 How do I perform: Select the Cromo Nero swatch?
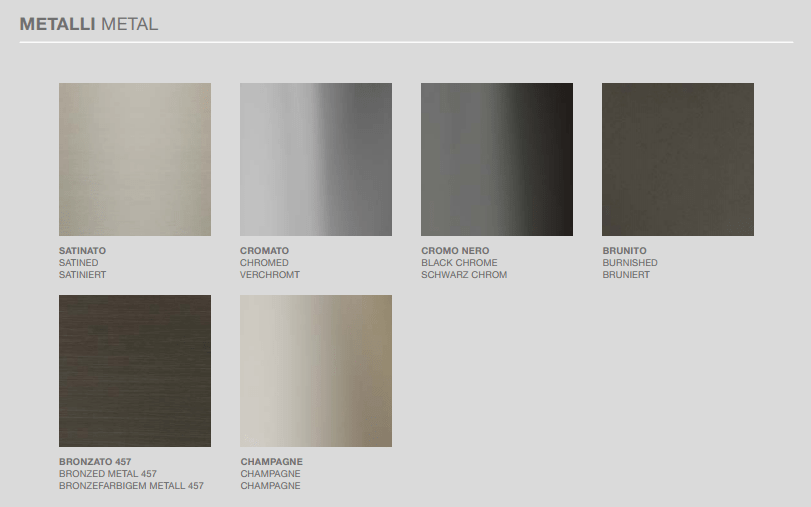pos(497,159)
